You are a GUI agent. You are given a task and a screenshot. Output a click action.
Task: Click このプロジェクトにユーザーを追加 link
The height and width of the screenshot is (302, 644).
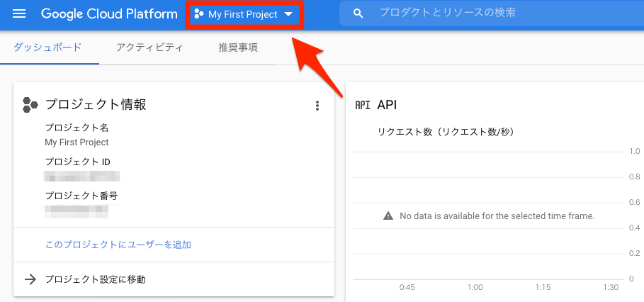point(118,245)
